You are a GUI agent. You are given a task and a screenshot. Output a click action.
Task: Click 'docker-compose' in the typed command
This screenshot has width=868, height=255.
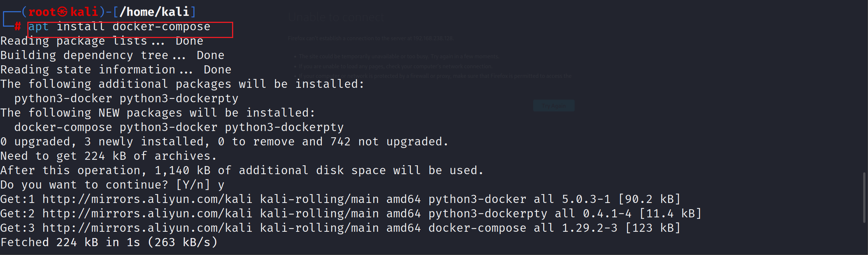click(x=161, y=27)
